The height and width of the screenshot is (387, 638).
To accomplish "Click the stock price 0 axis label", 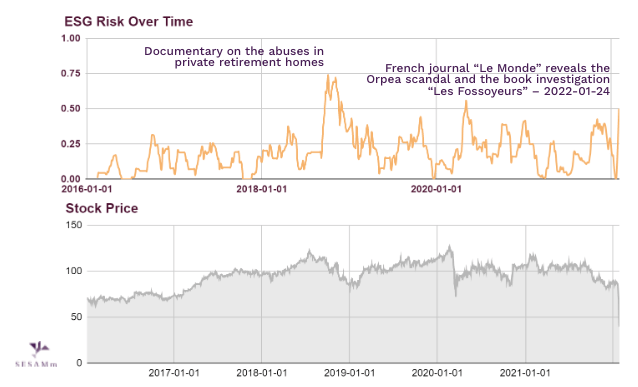I will pos(79,363).
